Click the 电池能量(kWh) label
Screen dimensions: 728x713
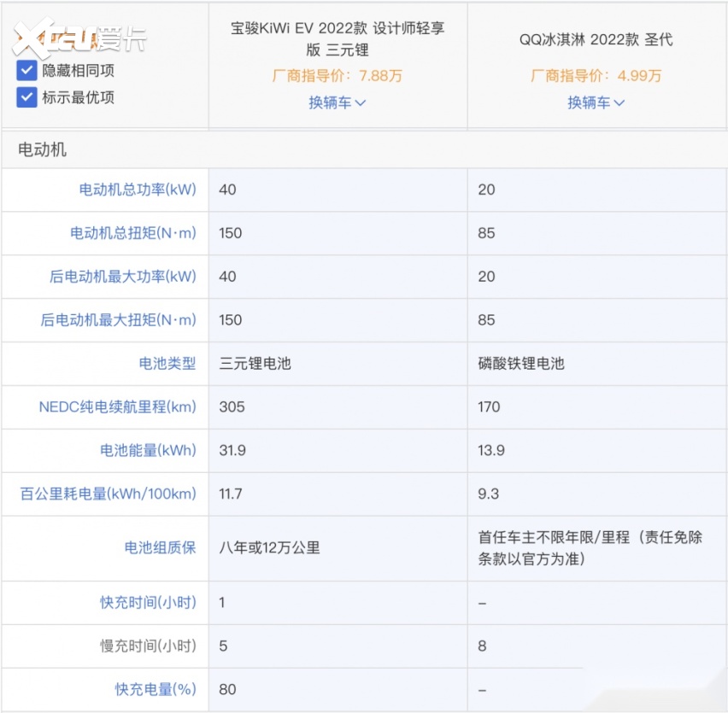click(148, 451)
